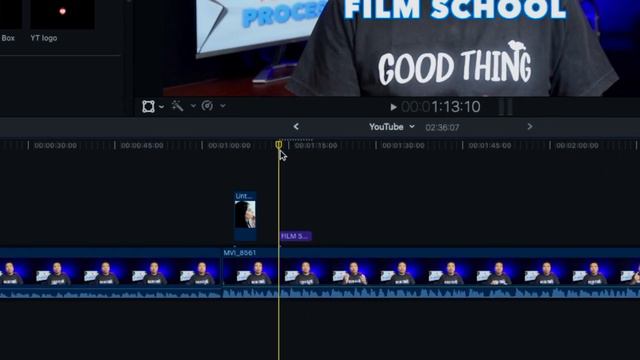This screenshot has height=360, width=640.
Task: Click the 1:13:10 timecode display
Action: point(441,107)
